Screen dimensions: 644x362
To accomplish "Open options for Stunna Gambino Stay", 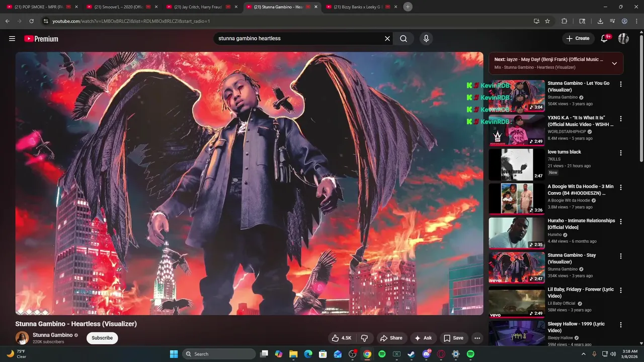I will coord(620,256).
